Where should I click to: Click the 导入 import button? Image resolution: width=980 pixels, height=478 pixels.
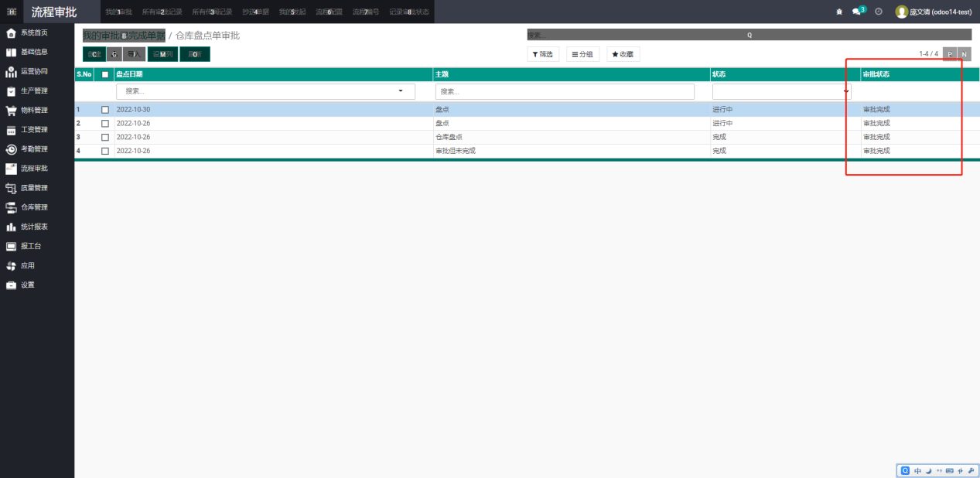(135, 54)
